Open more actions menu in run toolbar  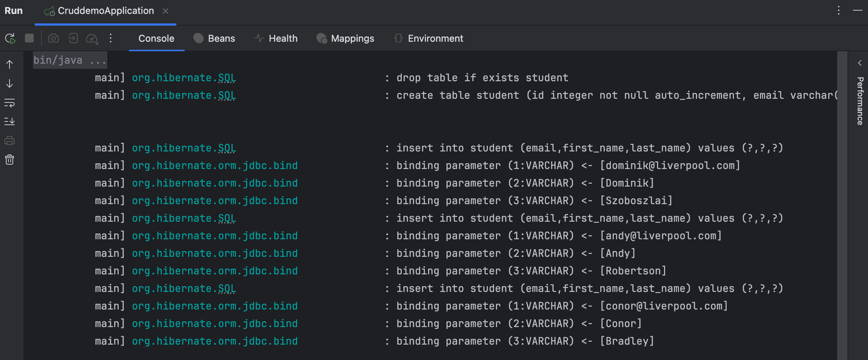point(111,38)
